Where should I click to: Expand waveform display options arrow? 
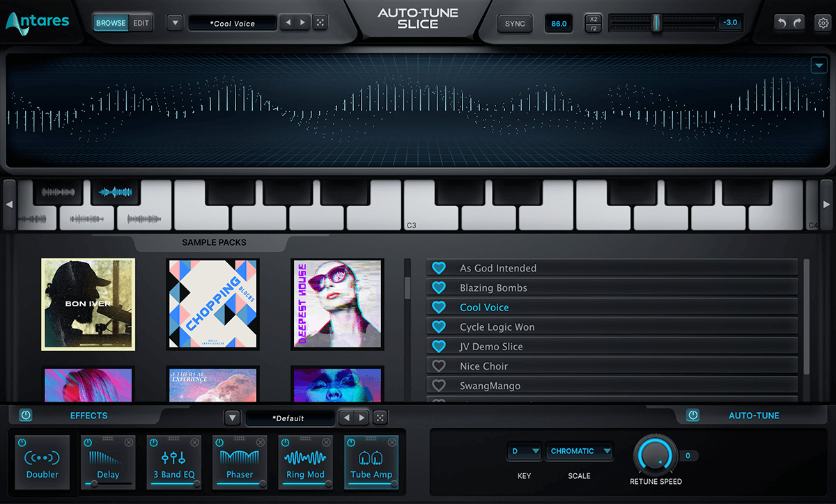point(819,65)
